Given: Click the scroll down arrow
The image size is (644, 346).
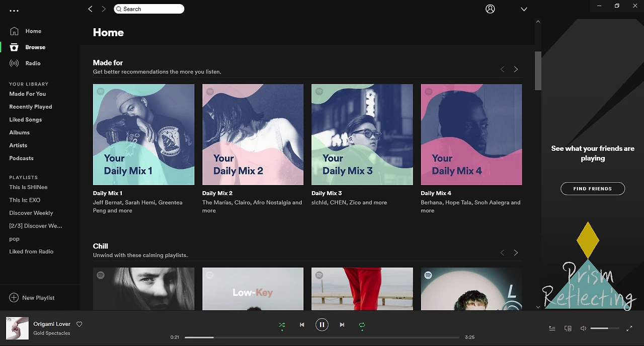Looking at the screenshot, I should point(538,307).
